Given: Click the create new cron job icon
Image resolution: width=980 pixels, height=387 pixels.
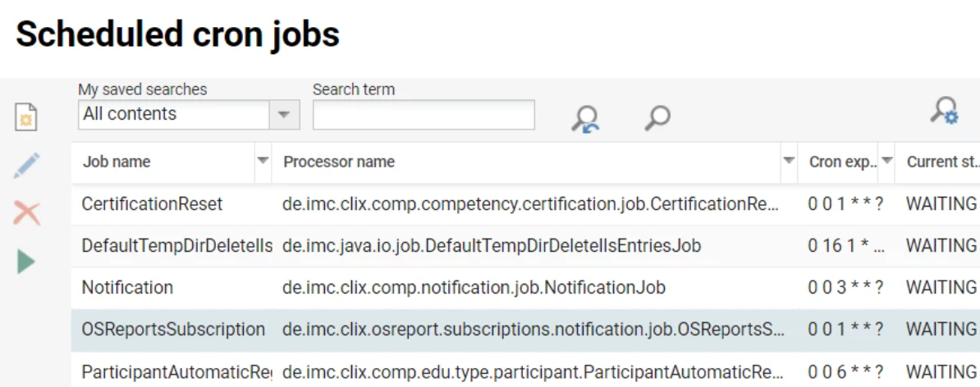Looking at the screenshot, I should pos(27,118).
